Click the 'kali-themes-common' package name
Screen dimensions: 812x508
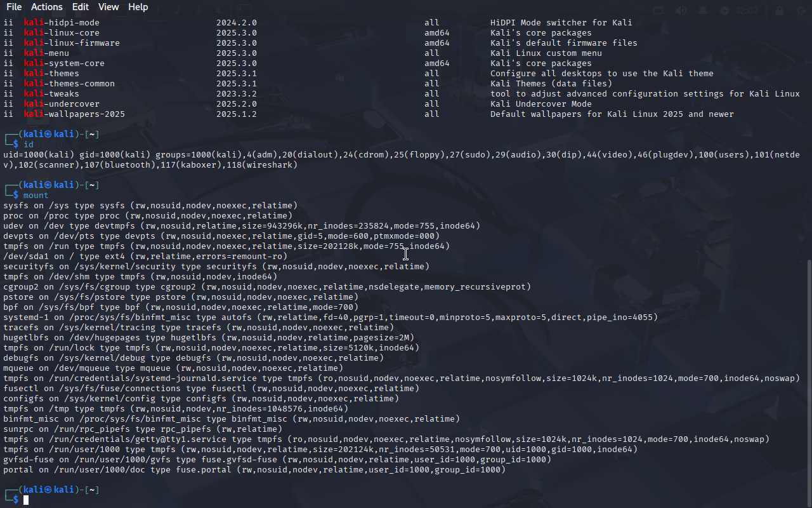pyautogui.click(x=69, y=84)
